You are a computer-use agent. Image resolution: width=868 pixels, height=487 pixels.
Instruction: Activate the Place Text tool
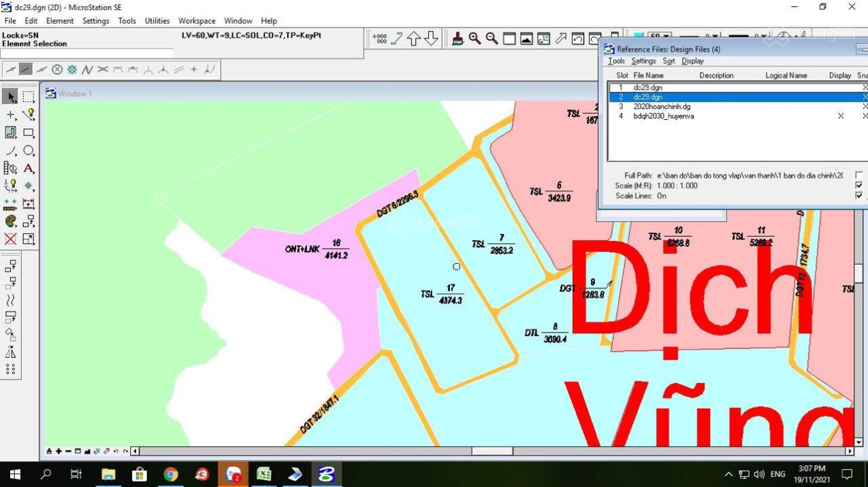point(28,168)
